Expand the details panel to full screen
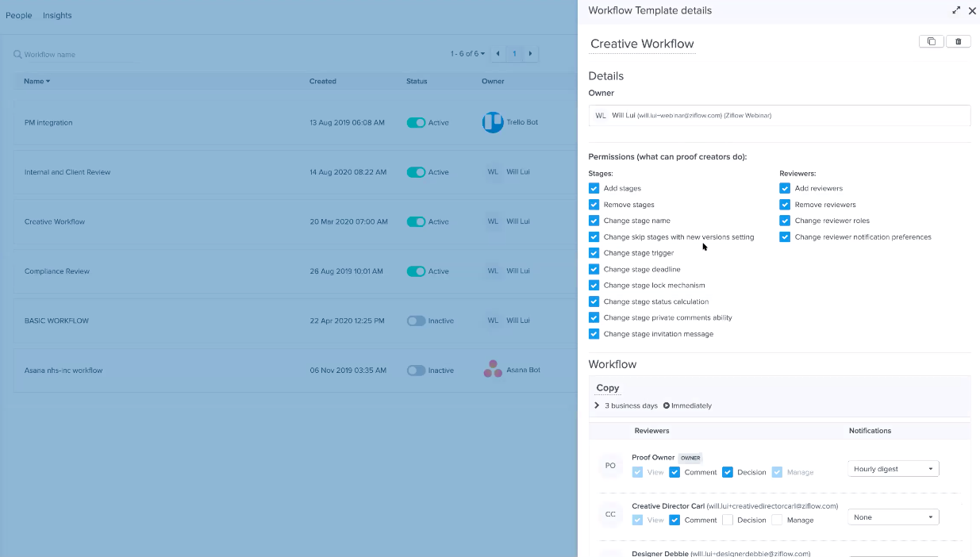Screen dimensions: 980x557 click(956, 11)
